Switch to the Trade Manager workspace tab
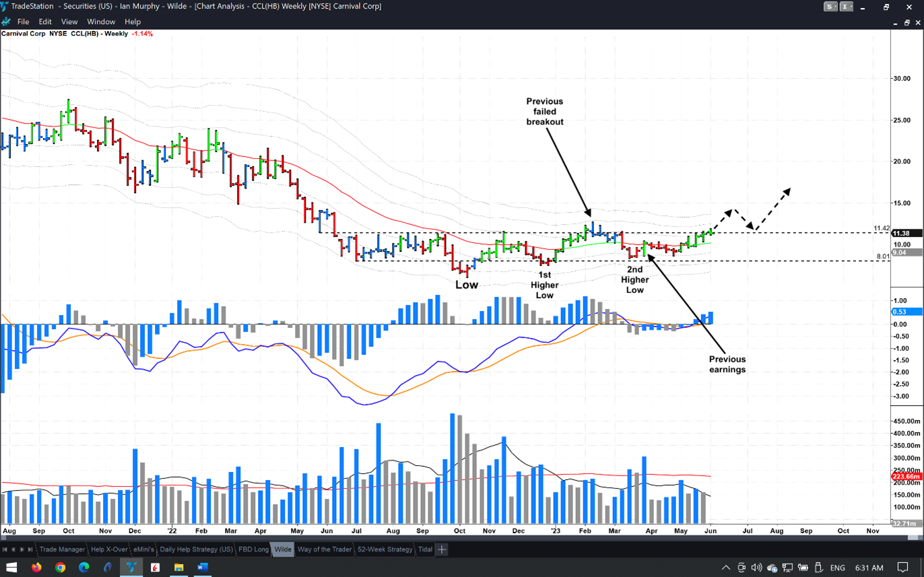924x577 pixels. (62, 549)
